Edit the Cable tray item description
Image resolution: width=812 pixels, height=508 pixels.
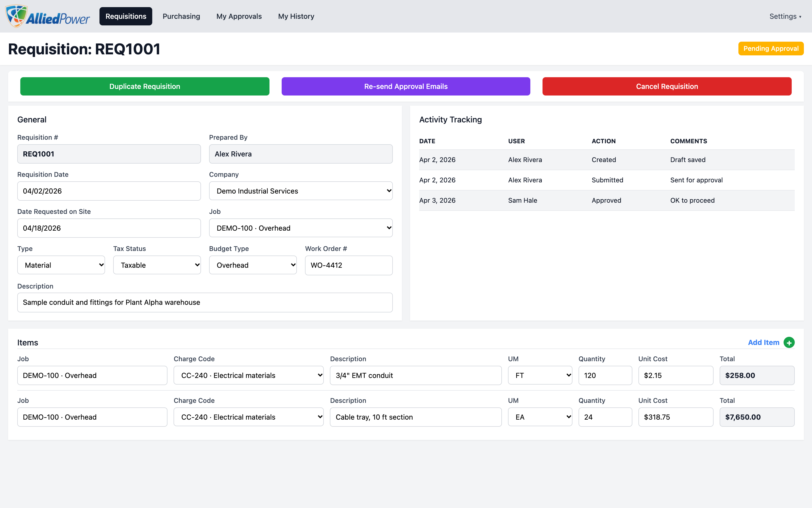pyautogui.click(x=416, y=417)
